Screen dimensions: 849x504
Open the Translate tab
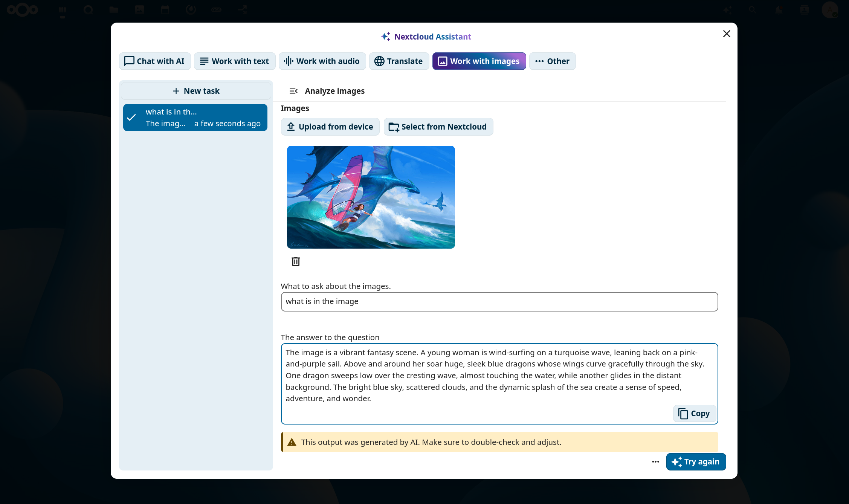[x=399, y=61]
